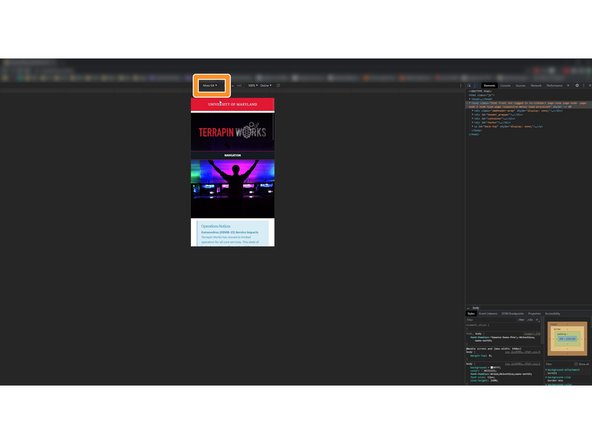Open the 100% zoom dropdown
This screenshot has width=592, height=444.
click(x=253, y=86)
